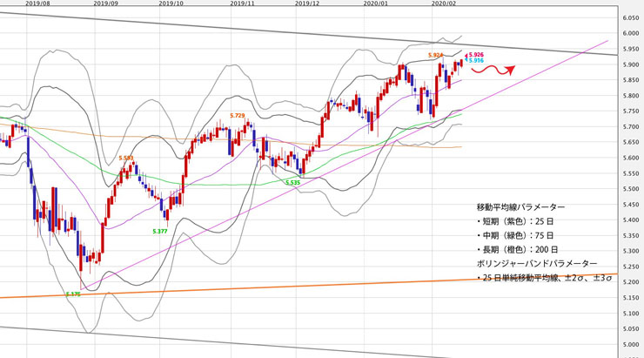644x358 pixels.
Task: Click the 5.800 price axis value
Action: tap(630, 96)
